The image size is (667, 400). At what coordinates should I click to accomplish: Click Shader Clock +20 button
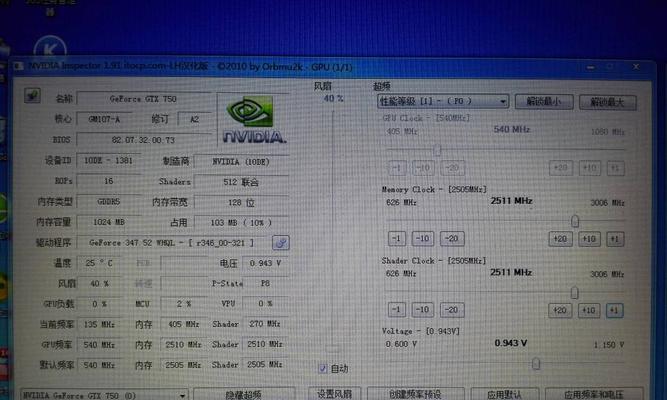tap(560, 310)
